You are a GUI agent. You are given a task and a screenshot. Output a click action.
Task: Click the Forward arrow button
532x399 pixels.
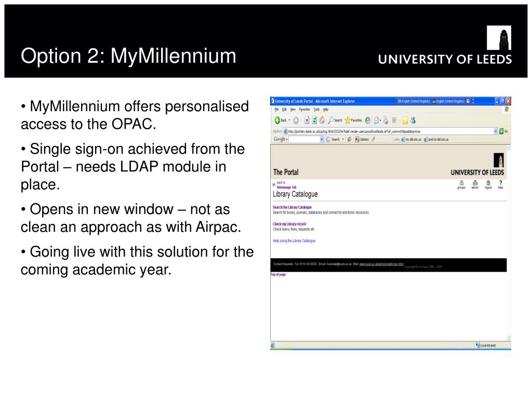(296, 121)
